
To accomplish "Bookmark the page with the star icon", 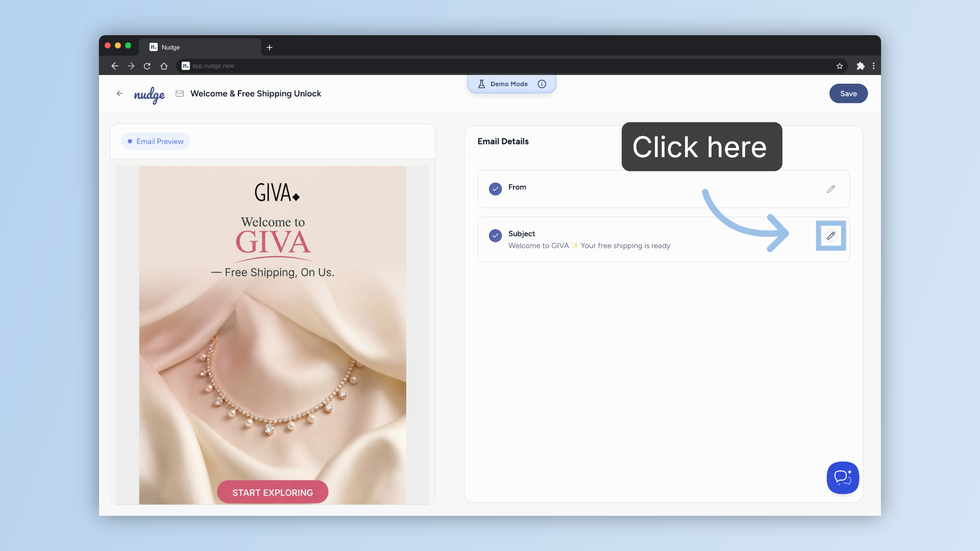I will tap(840, 66).
